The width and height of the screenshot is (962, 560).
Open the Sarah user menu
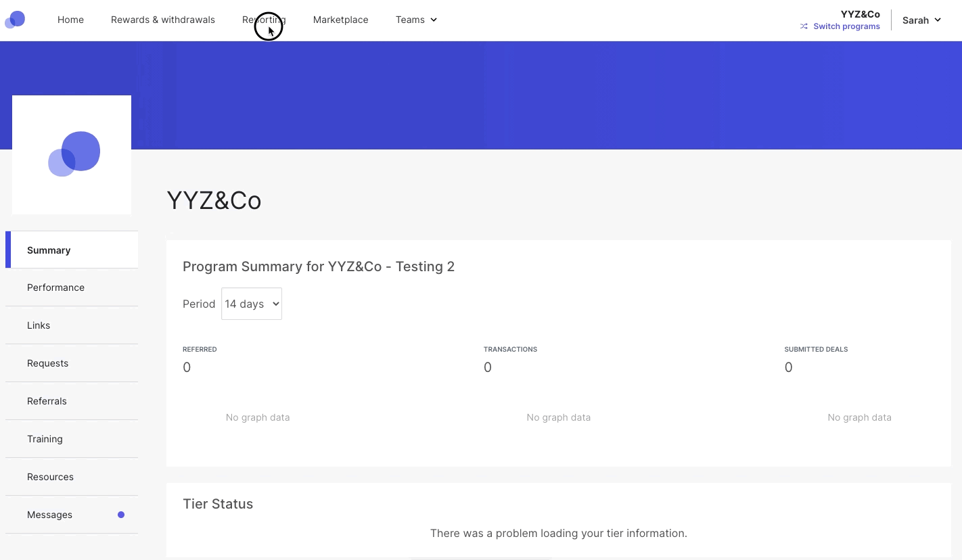coord(921,20)
